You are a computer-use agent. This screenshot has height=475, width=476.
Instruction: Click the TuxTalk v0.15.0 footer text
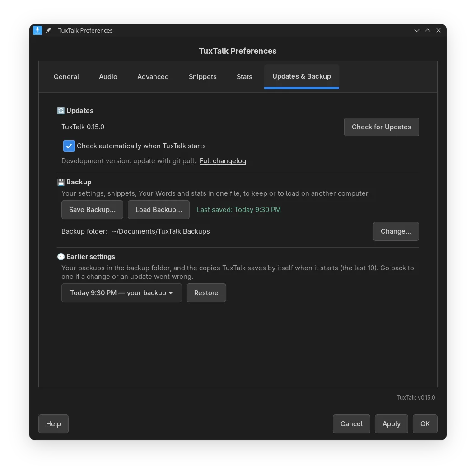[x=415, y=398]
